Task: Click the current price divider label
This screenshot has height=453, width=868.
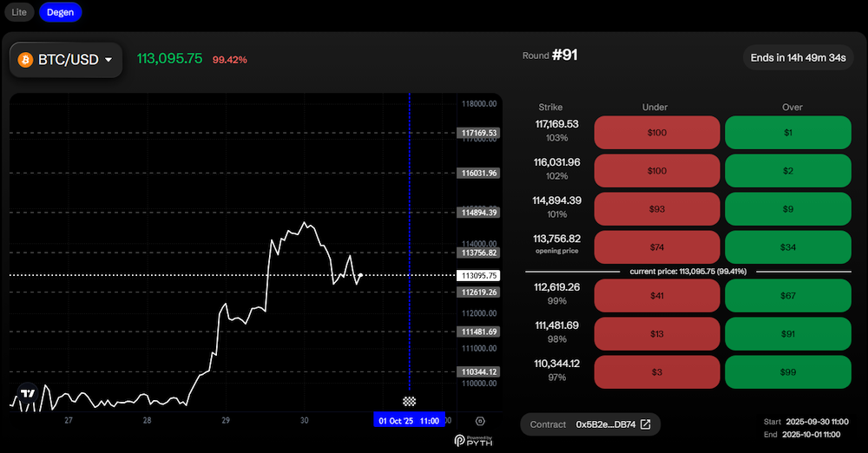Action: coord(688,272)
